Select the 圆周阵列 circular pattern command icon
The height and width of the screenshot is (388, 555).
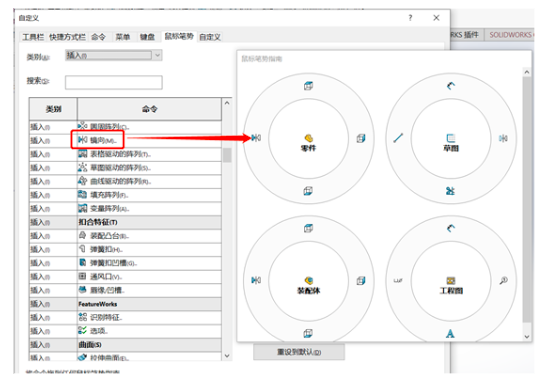(x=82, y=126)
